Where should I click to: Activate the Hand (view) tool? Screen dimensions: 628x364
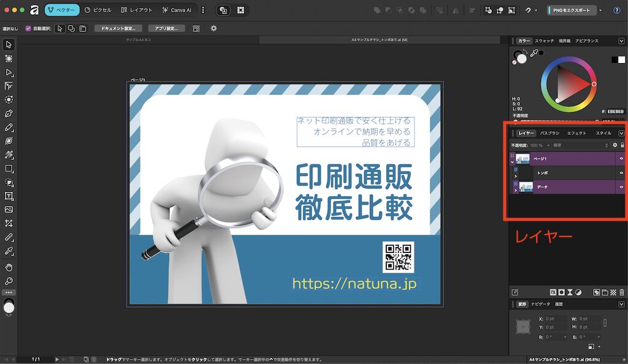click(x=9, y=268)
